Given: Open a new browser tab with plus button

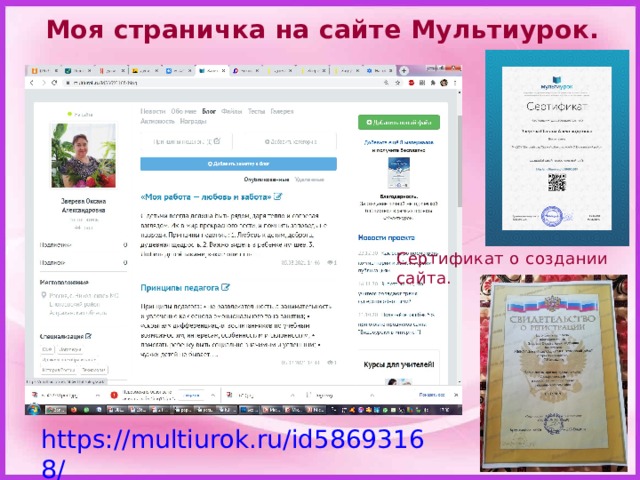Looking at the screenshot, I should pos(404,71).
